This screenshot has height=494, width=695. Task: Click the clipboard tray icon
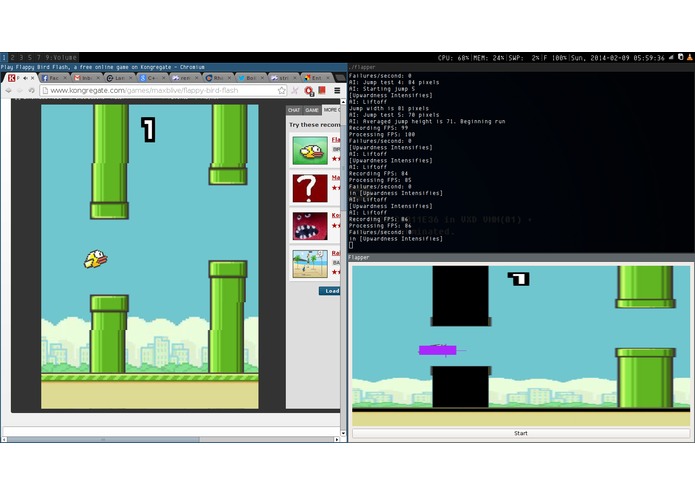tap(681, 57)
